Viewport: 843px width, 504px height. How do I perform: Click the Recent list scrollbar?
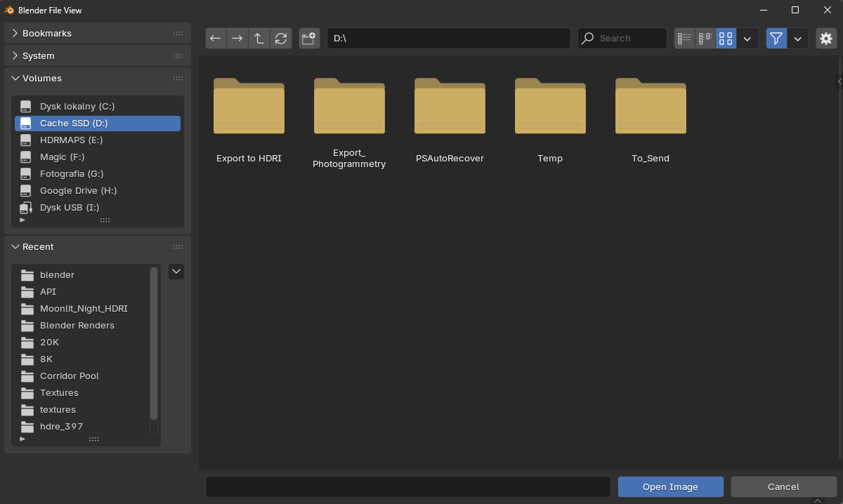(154, 343)
